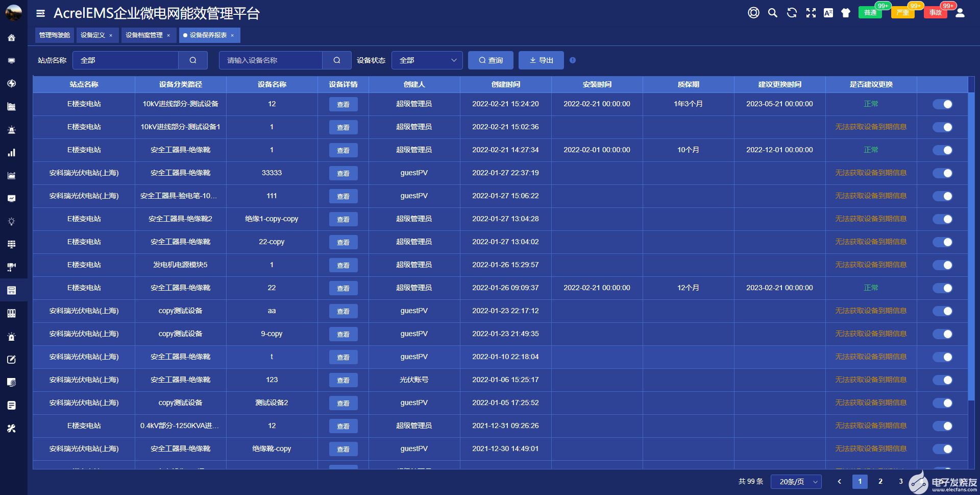Click the help lifebuoy icon in header
This screenshot has width=980, height=495.
pyautogui.click(x=753, y=13)
